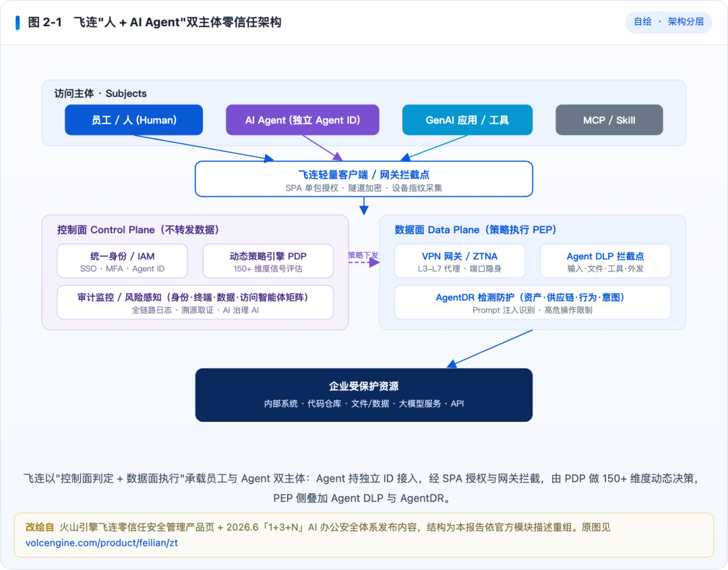Click the 访问主体 · Subjects heading
728x570 pixels.
click(x=100, y=93)
